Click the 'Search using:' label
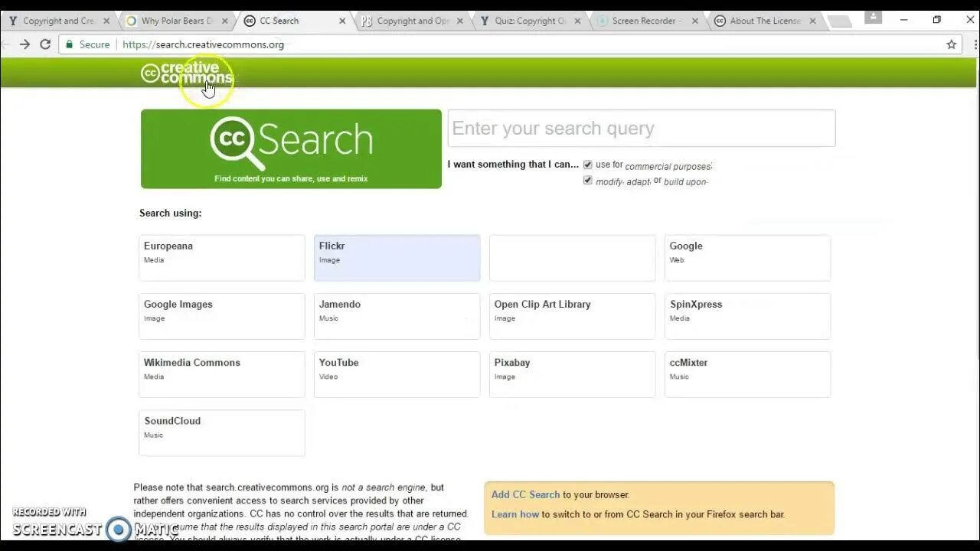The height and width of the screenshot is (551, 980). [x=171, y=213]
